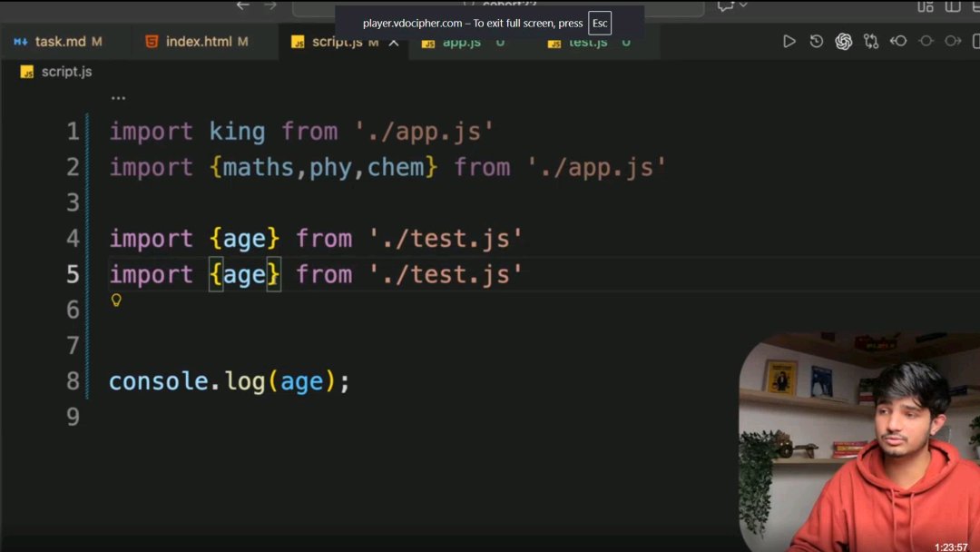Click the 1:23:57 video timestamp

pos(951,547)
